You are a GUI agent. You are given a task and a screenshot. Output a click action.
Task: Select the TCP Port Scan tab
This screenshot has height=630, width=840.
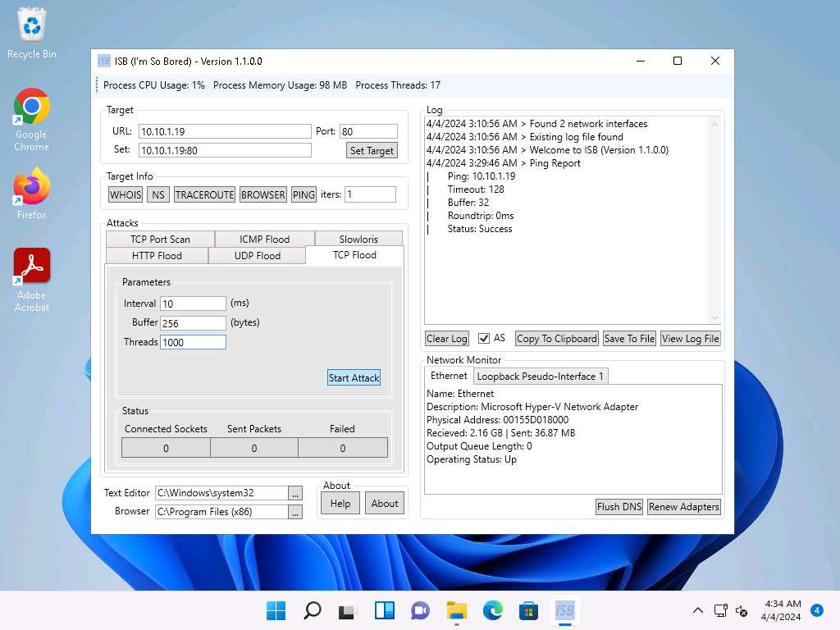(x=160, y=240)
